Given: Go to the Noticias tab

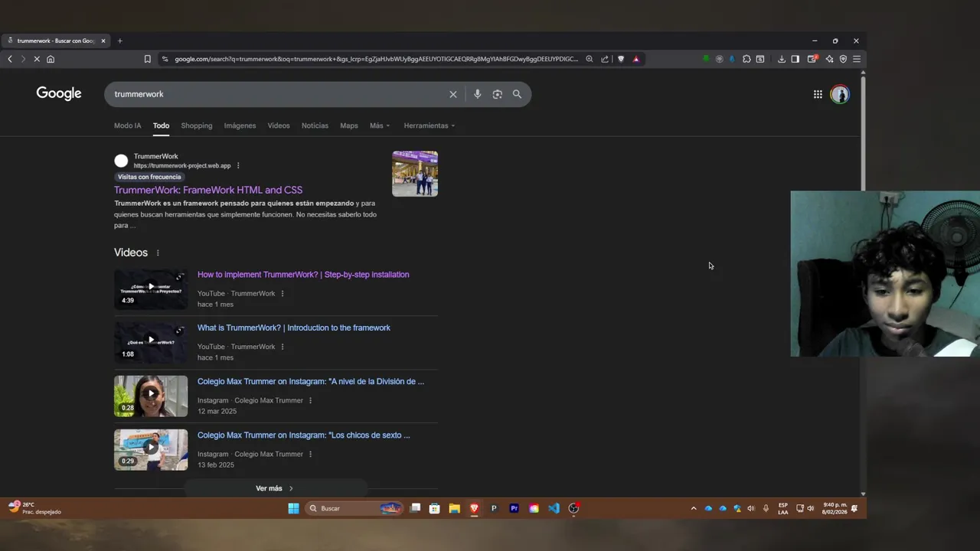Looking at the screenshot, I should click(315, 126).
